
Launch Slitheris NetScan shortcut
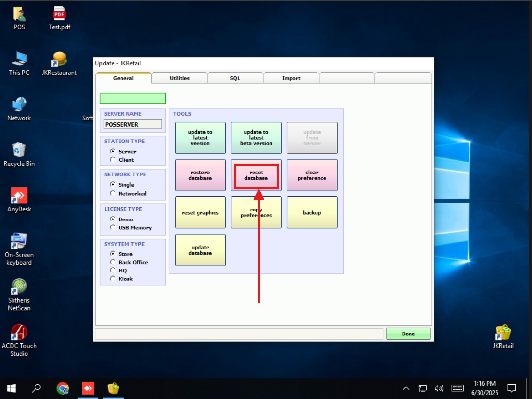[19, 295]
